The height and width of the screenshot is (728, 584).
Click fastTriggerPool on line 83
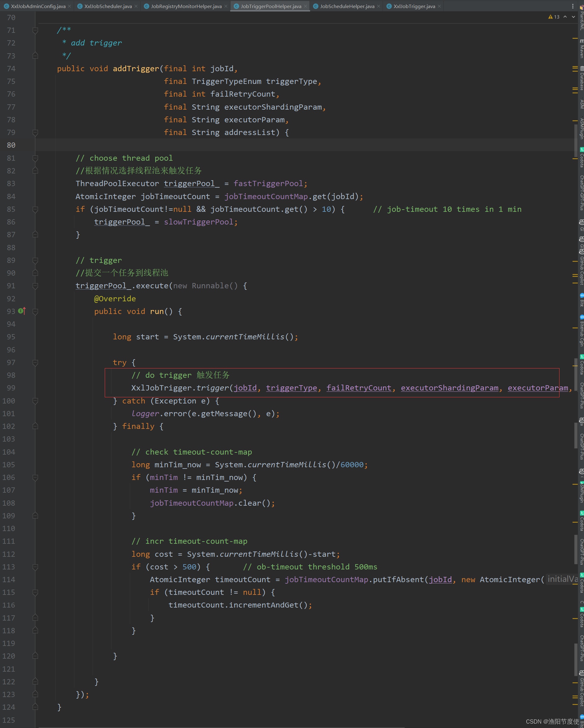click(268, 184)
